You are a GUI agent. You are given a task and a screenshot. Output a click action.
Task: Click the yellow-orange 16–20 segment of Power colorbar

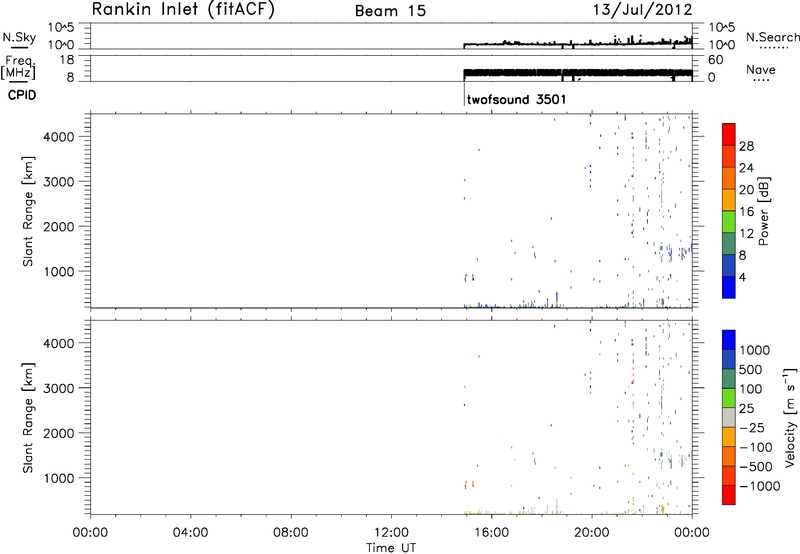[x=729, y=200]
